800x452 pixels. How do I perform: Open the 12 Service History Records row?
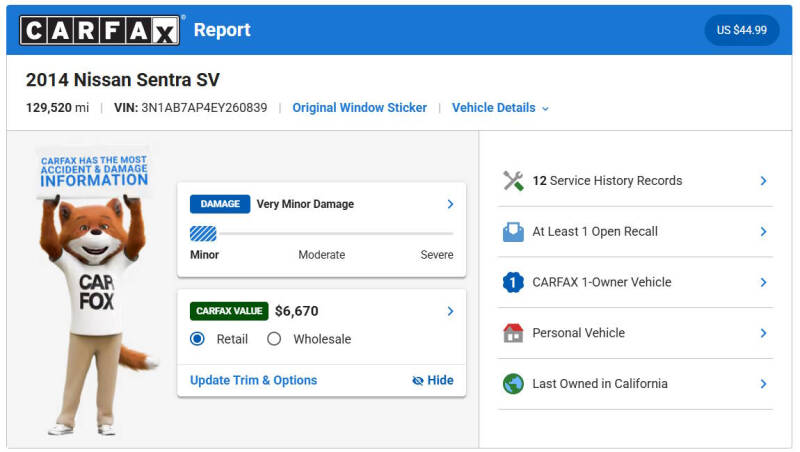635,181
